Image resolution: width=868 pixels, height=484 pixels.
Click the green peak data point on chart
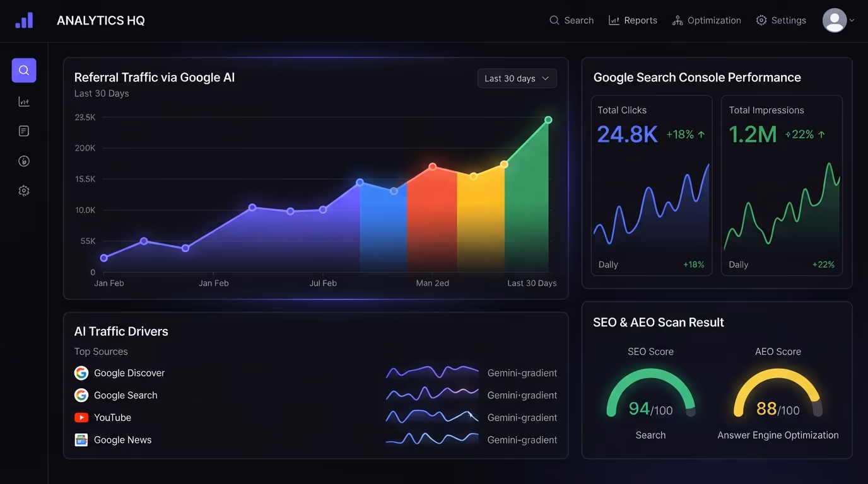(548, 120)
